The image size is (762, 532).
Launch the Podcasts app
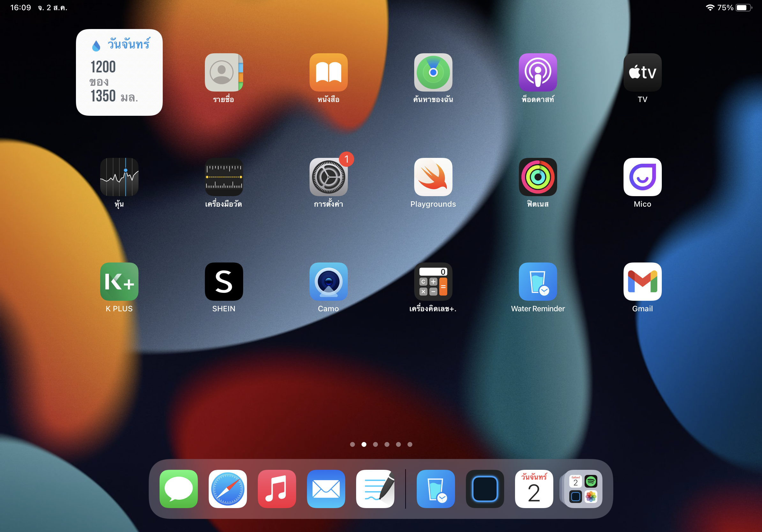coord(538,72)
